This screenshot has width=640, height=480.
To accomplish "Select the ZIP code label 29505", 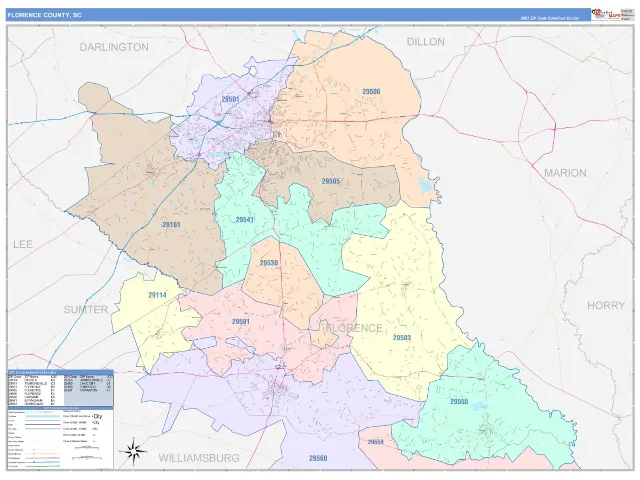I will [331, 181].
